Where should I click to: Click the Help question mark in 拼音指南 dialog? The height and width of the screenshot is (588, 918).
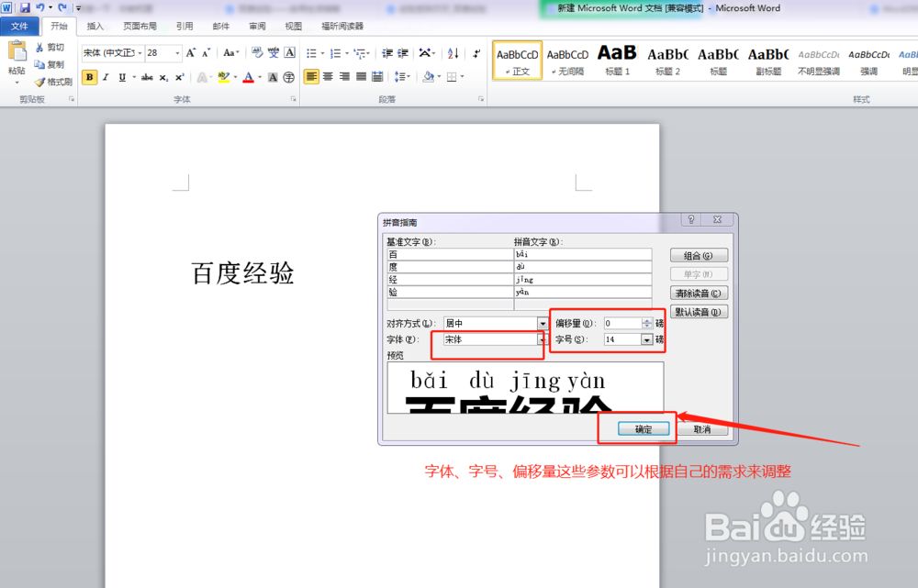[x=691, y=219]
